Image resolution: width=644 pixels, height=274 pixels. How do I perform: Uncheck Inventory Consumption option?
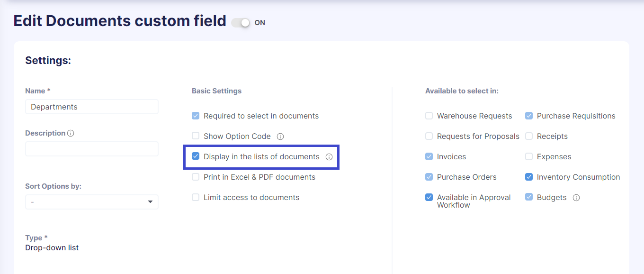529,177
